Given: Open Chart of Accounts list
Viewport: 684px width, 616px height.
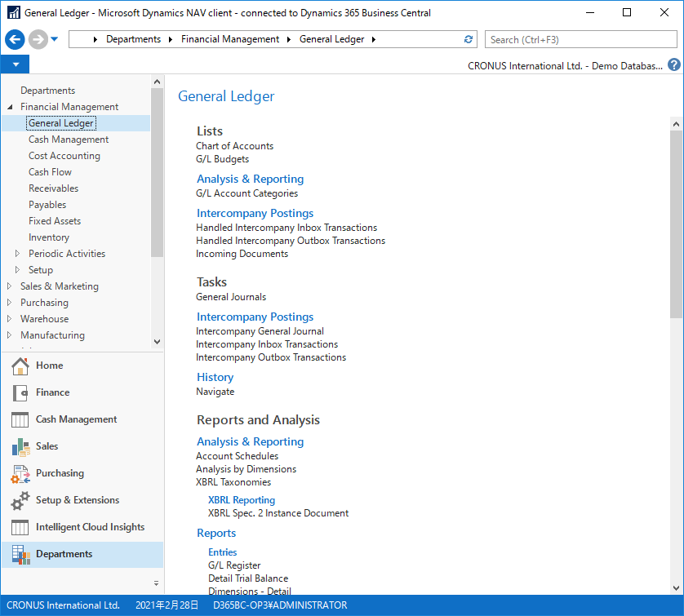Looking at the screenshot, I should pos(235,146).
